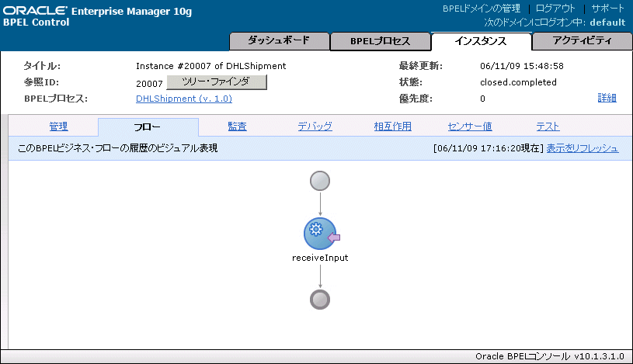Go to the アクティビティ tab
Viewport: 633px width, 364px height.
pos(583,41)
